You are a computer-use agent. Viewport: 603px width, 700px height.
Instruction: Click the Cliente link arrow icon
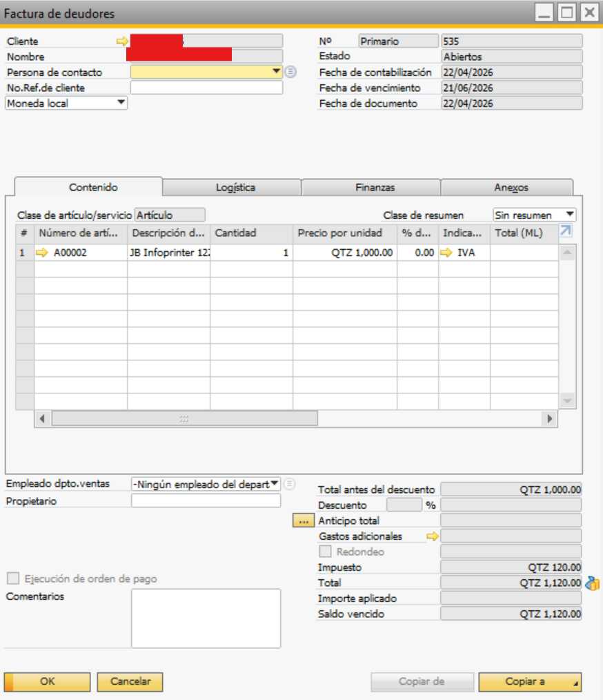coord(122,41)
